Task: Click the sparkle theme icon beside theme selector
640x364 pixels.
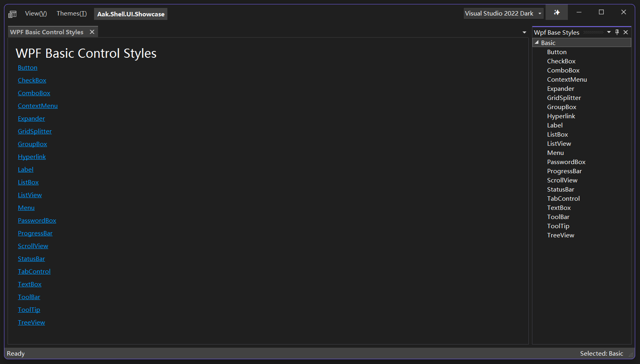Action: (556, 12)
